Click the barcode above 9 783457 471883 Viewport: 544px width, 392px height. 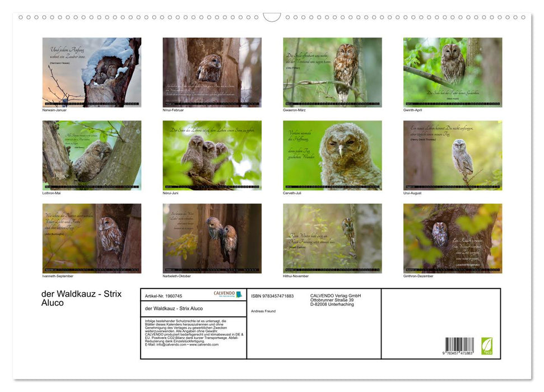coord(459,344)
